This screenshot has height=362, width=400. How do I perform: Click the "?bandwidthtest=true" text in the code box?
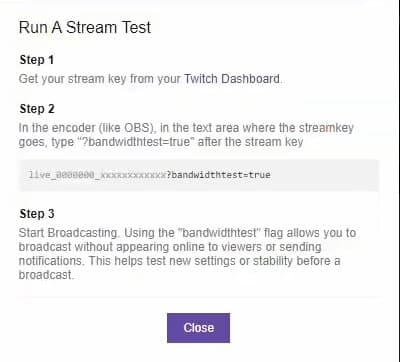point(218,175)
